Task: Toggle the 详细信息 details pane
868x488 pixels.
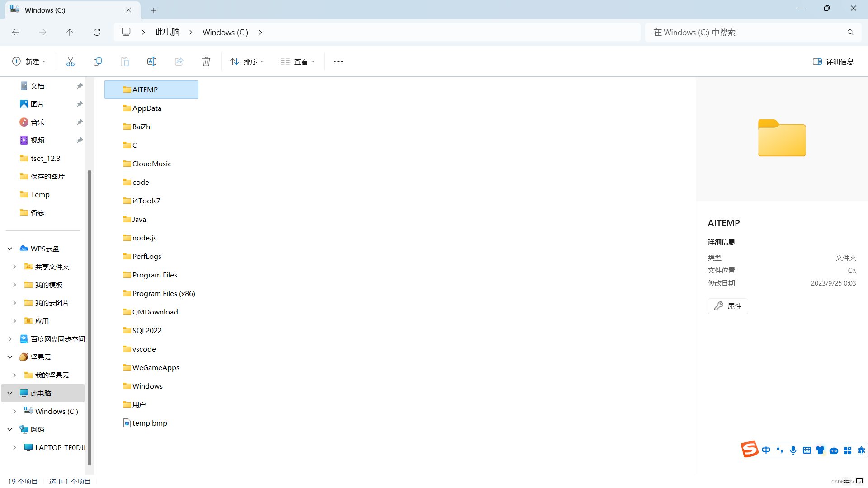Action: click(x=833, y=61)
